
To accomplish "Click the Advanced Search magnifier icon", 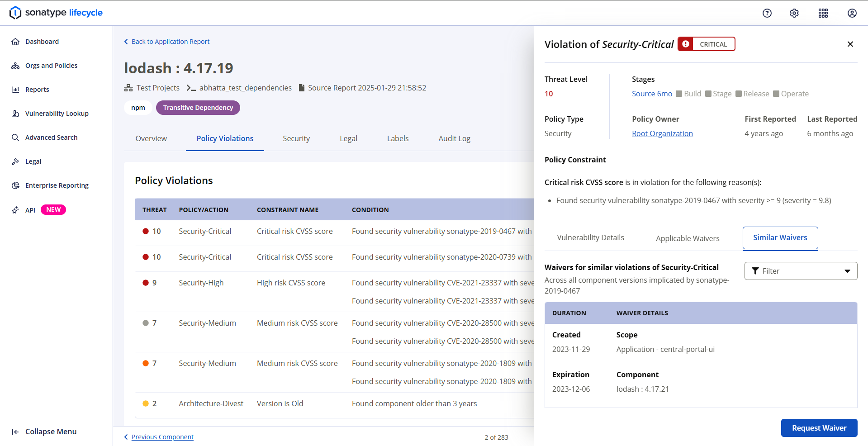I will point(15,138).
